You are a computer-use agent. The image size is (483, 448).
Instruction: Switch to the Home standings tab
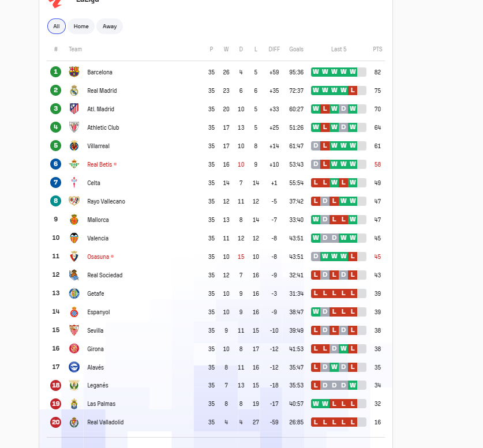[81, 27]
